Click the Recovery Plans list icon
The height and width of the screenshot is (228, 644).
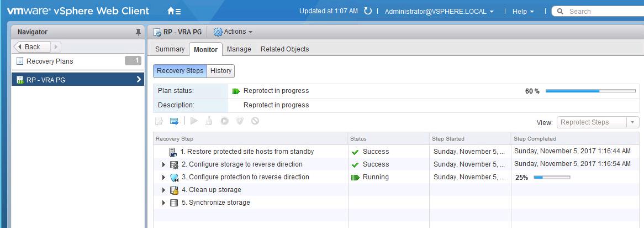tap(20, 61)
